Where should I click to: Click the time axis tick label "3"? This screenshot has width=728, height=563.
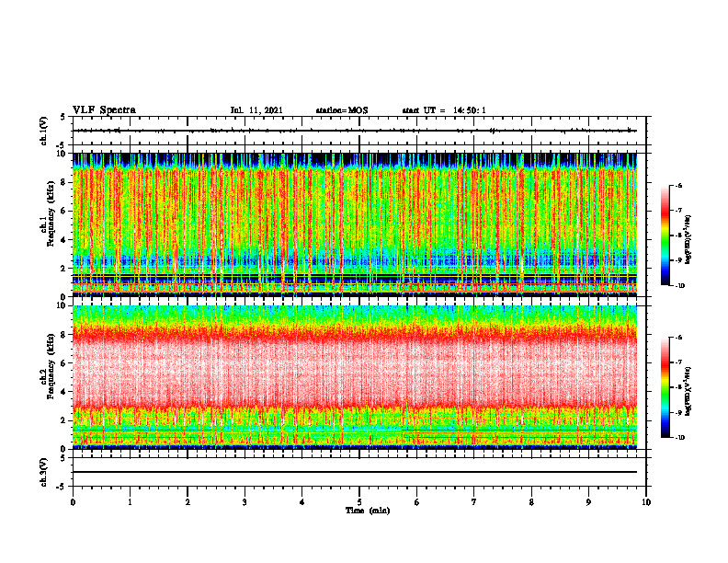point(245,502)
